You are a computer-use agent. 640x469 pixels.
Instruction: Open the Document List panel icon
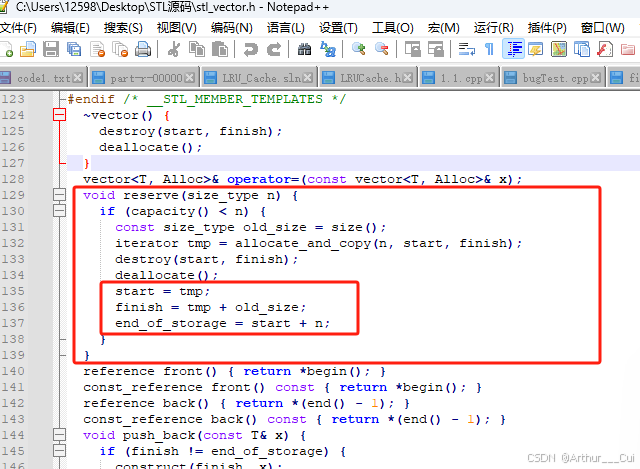pyautogui.click(x=582, y=49)
